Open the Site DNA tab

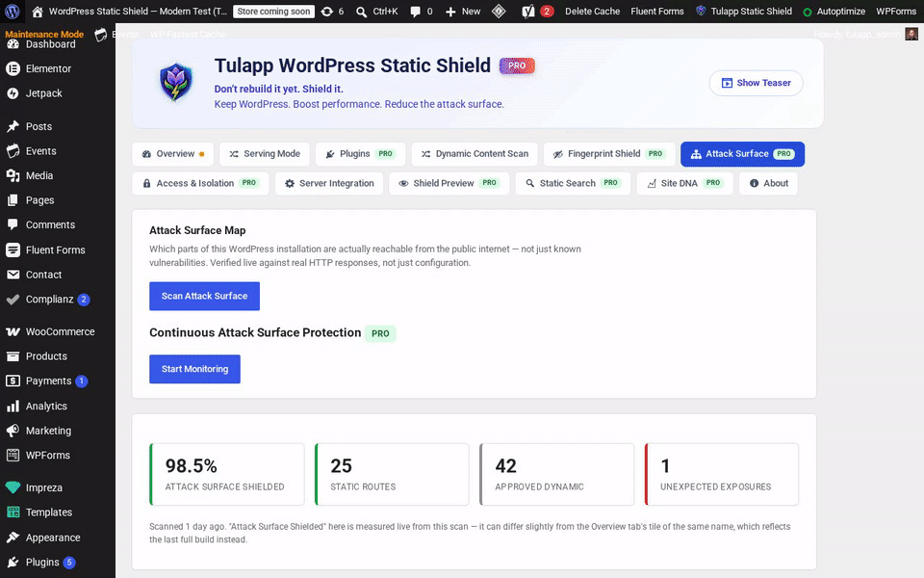tap(684, 183)
